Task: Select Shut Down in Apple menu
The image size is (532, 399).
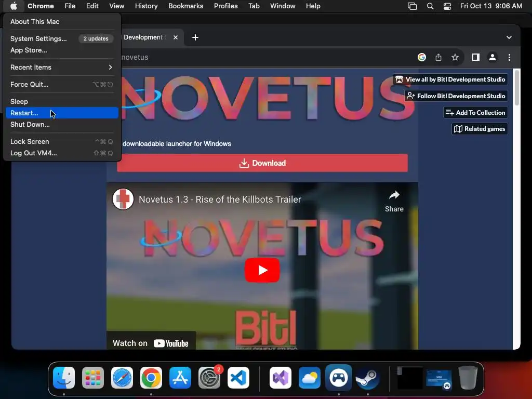Action: pos(62,125)
